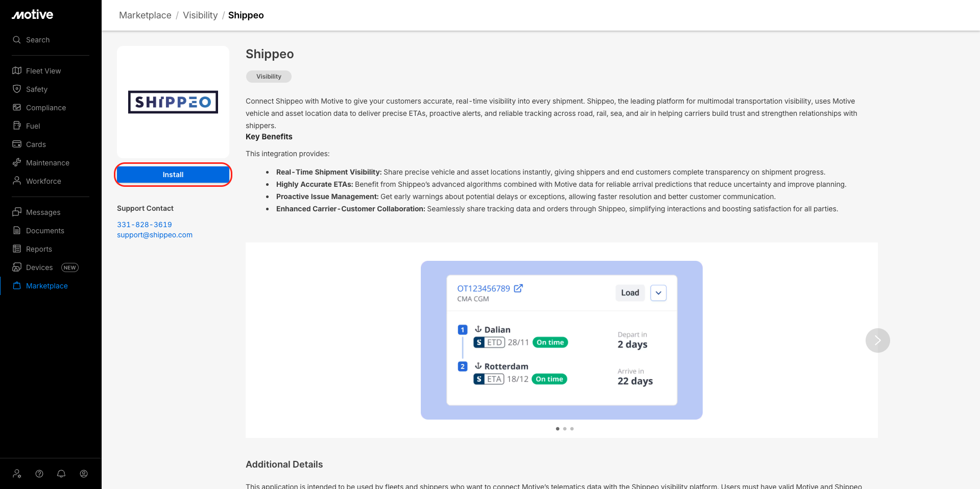Call the 331-828-3619 support number
This screenshot has width=980, height=489.
pyautogui.click(x=145, y=225)
